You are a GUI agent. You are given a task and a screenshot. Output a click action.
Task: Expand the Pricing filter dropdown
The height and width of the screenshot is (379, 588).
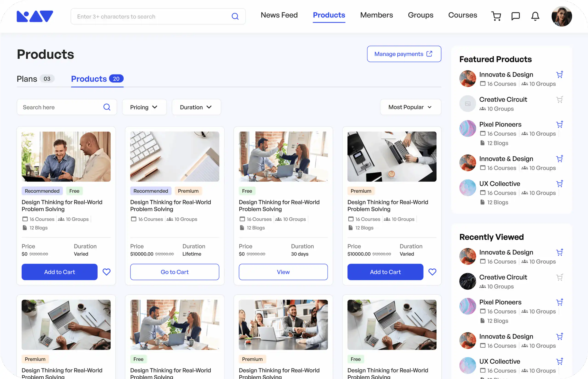(144, 107)
